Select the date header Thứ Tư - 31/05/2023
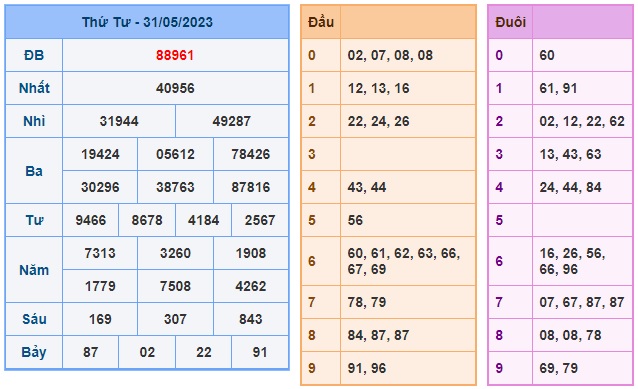Viewport: 638px width, 389px height. point(147,22)
